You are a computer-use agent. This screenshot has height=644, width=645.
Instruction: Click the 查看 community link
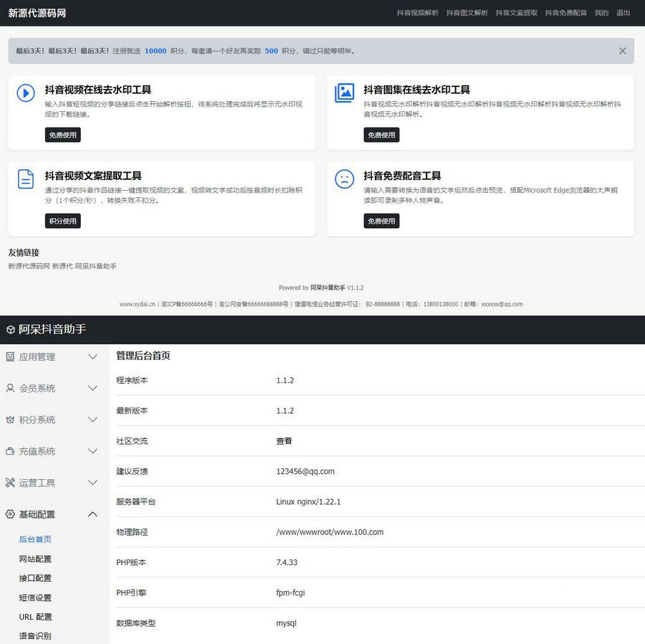click(x=285, y=441)
